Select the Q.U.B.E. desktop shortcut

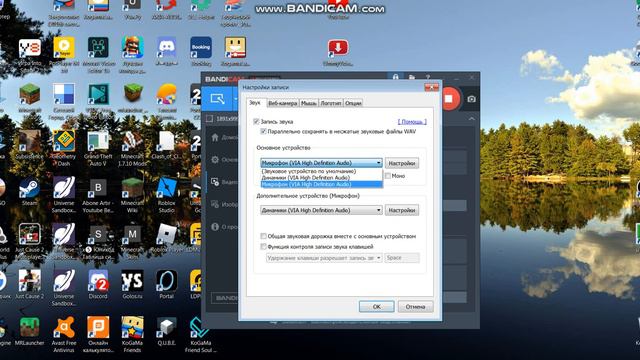click(167, 331)
